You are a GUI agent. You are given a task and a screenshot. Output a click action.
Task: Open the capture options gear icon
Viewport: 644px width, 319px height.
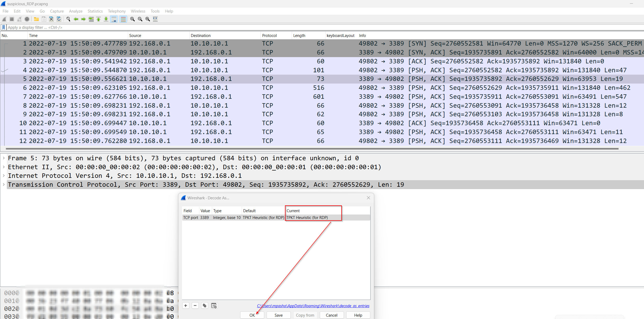(27, 19)
